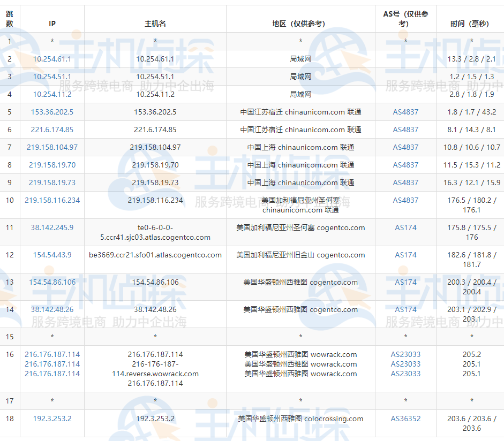Click the 主机名 column header
The width and height of the screenshot is (504, 441).
155,24
